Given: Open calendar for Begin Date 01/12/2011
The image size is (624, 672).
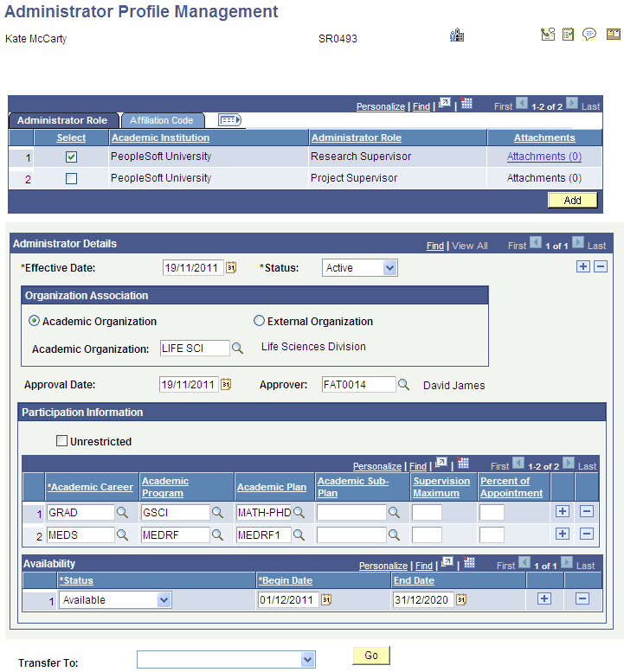Looking at the screenshot, I should click(326, 599).
